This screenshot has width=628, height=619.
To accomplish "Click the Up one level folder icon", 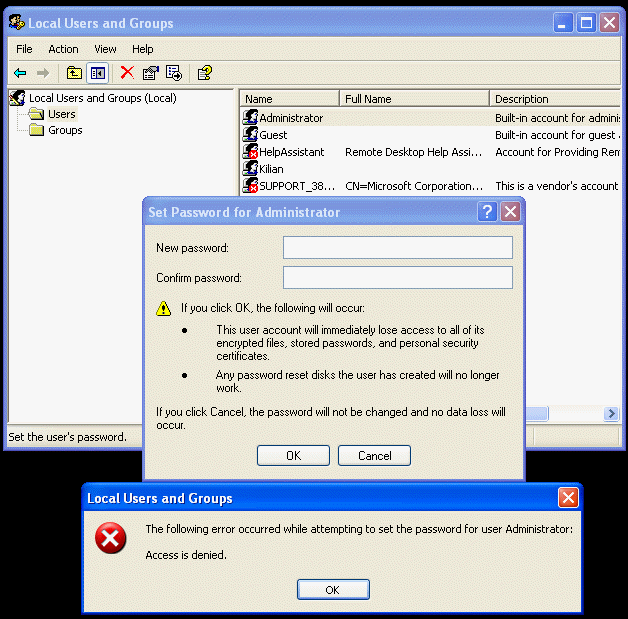I will pyautogui.click(x=74, y=72).
